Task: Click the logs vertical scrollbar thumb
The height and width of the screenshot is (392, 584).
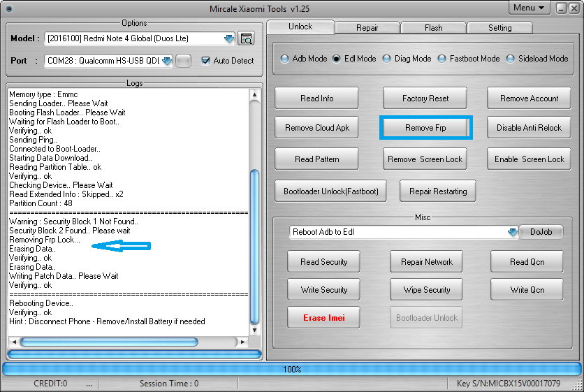Action: click(255, 247)
